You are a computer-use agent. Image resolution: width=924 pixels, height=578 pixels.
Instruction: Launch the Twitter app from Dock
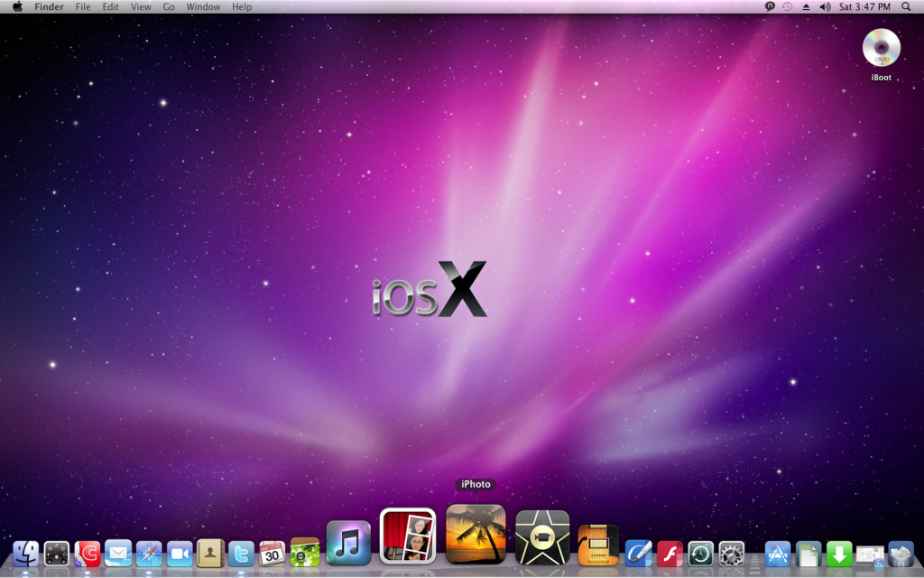point(241,554)
